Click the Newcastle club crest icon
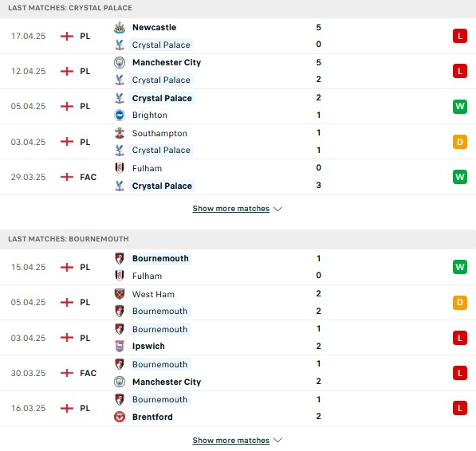Image resolution: width=476 pixels, height=451 pixels. (120, 27)
